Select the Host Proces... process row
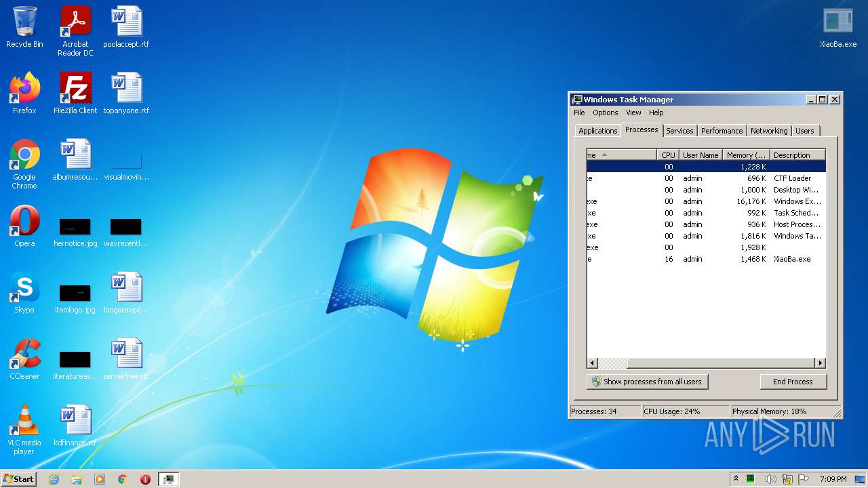Screen dimensions: 868x488 pos(706,224)
